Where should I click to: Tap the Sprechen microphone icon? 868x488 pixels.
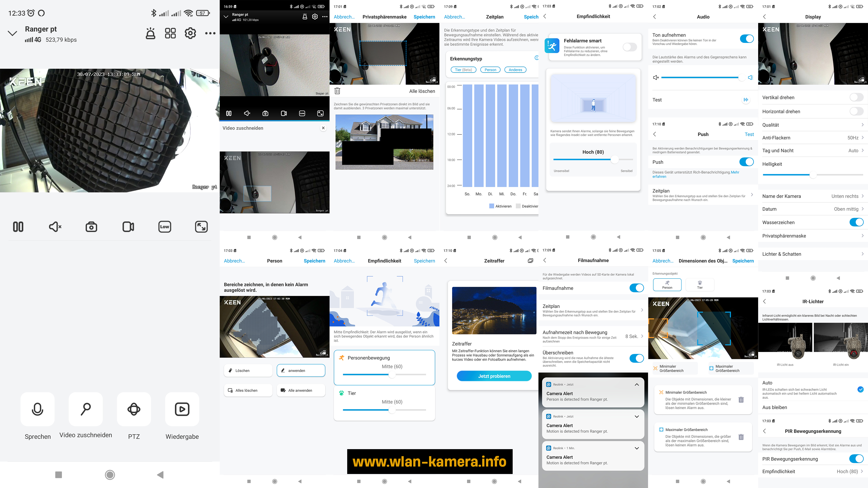(37, 409)
